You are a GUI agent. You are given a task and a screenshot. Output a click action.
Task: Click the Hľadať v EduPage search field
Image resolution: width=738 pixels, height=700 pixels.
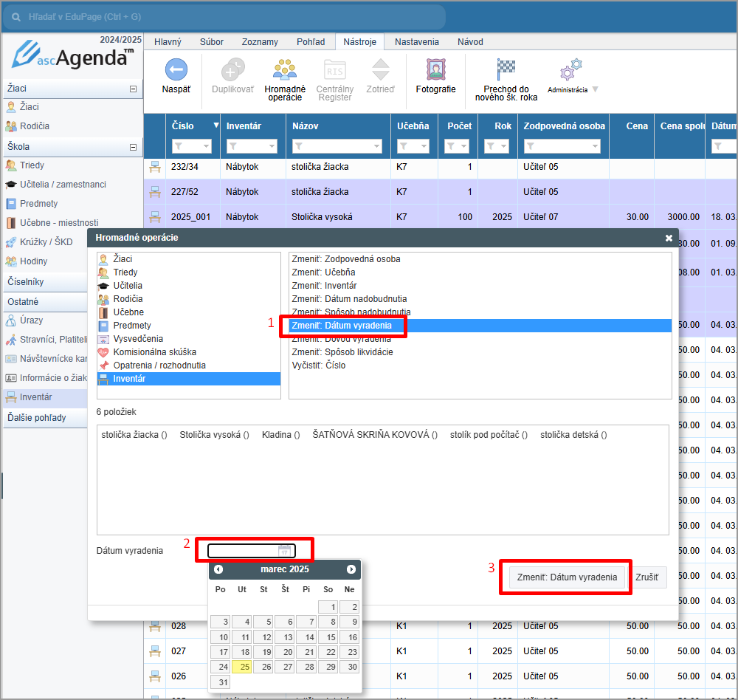pyautogui.click(x=225, y=17)
